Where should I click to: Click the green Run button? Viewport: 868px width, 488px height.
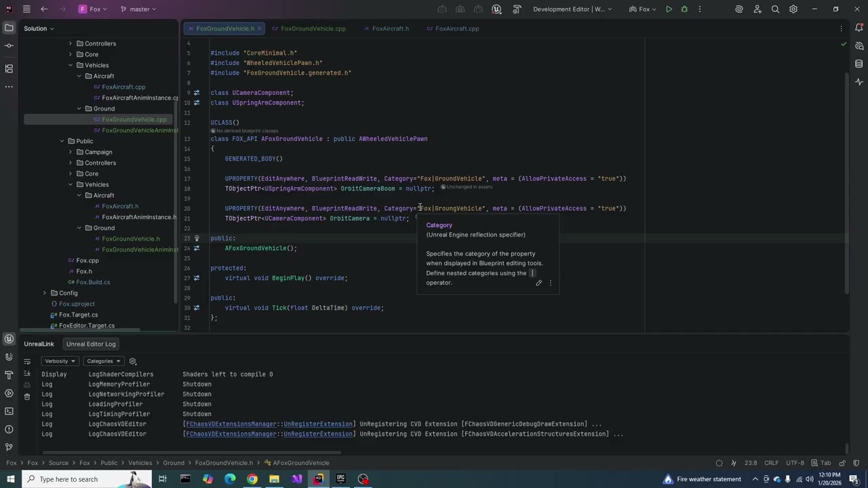click(669, 9)
